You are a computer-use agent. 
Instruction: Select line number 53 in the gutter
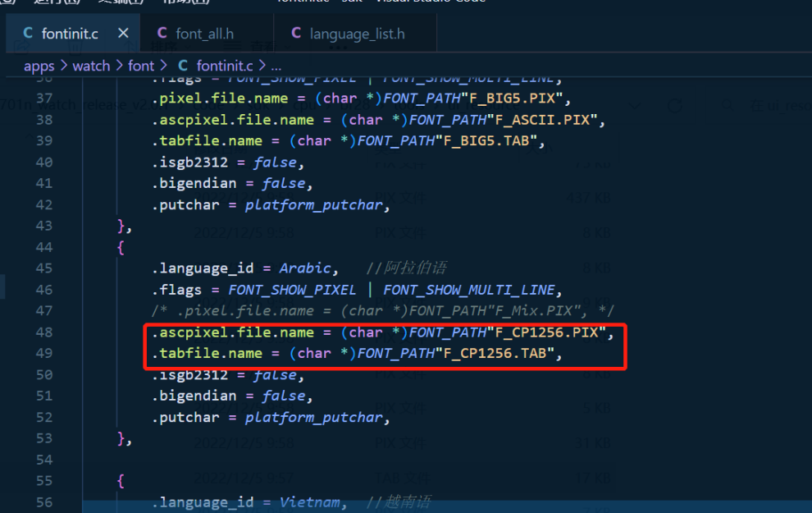tap(44, 438)
